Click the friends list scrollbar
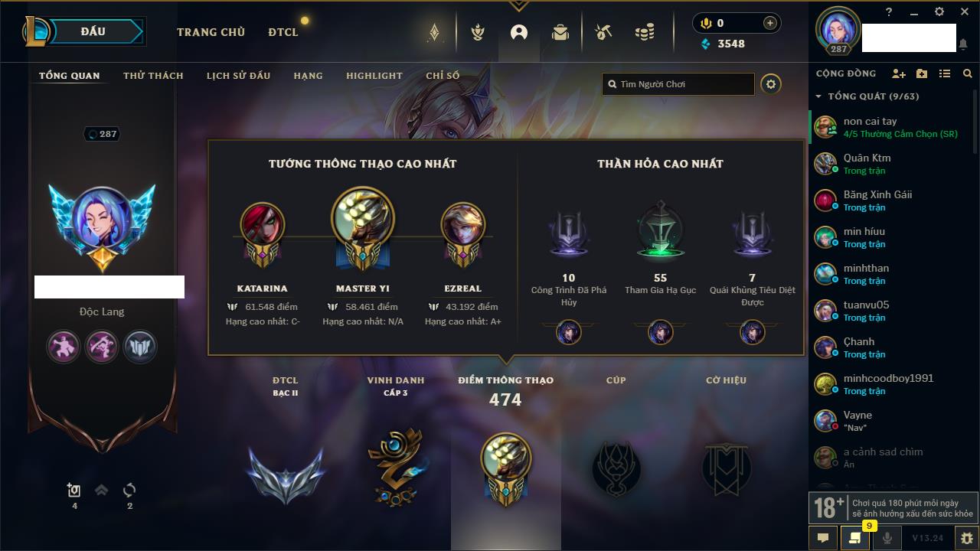980x551 pixels. coord(975,132)
